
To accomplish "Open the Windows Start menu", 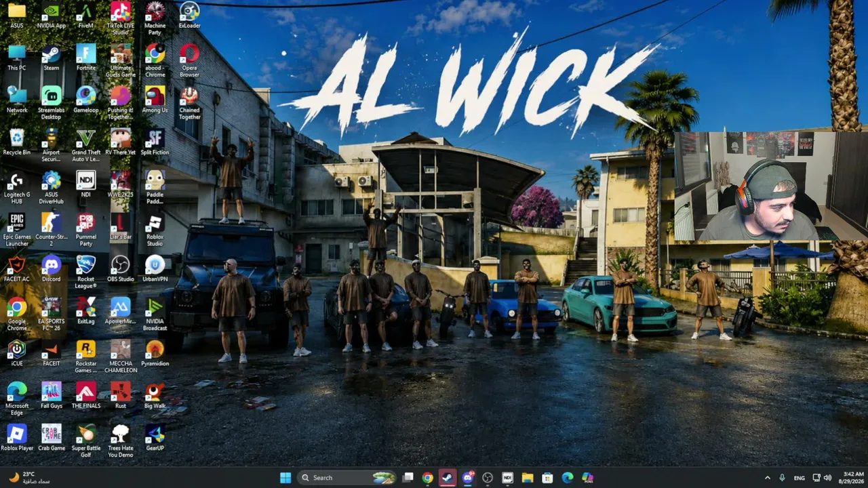I will pos(285,478).
